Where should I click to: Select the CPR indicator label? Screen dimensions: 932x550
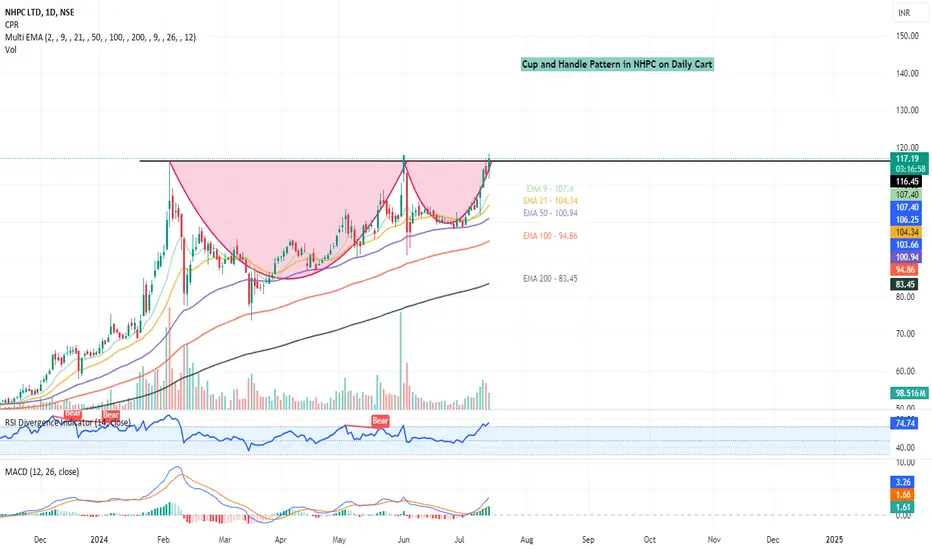tap(12, 24)
